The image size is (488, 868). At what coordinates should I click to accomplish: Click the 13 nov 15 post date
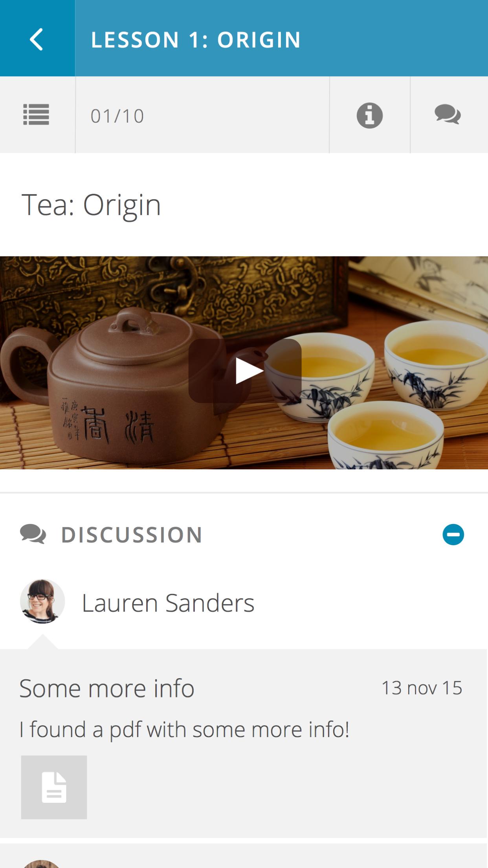point(422,688)
